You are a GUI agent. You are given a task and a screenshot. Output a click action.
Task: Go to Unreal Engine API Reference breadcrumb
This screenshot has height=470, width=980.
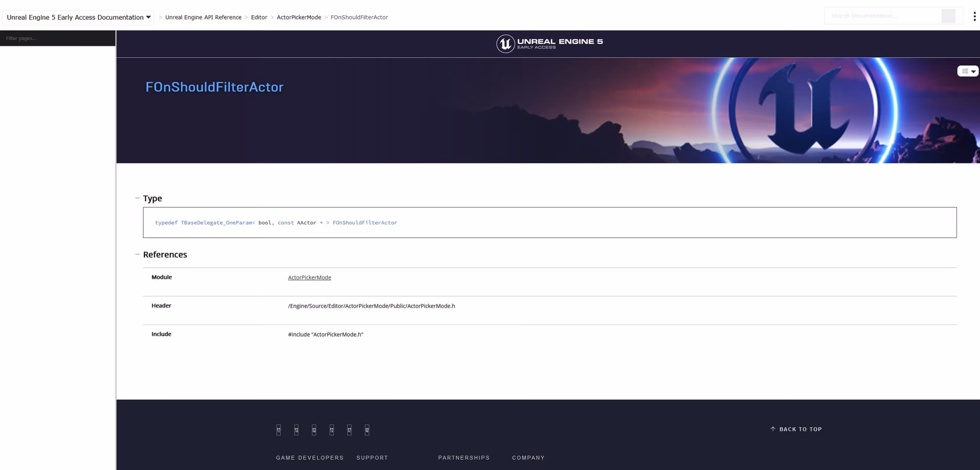click(x=203, y=17)
